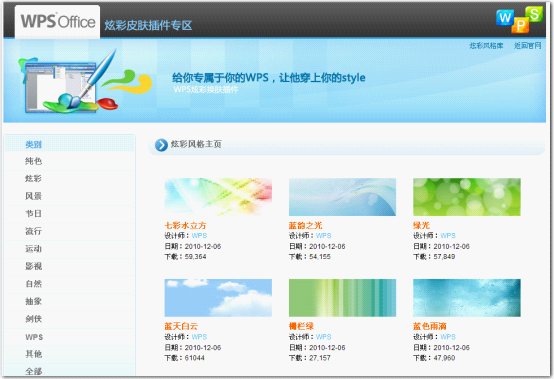The width and height of the screenshot is (554, 379).
Task: Click the 绿光 title link
Action: pyautogui.click(x=422, y=225)
